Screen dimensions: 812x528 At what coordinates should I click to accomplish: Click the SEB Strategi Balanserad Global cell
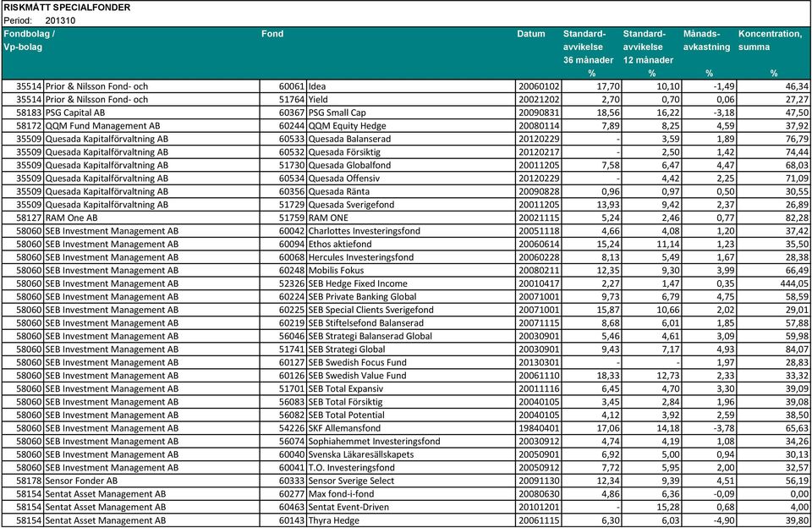point(412,336)
